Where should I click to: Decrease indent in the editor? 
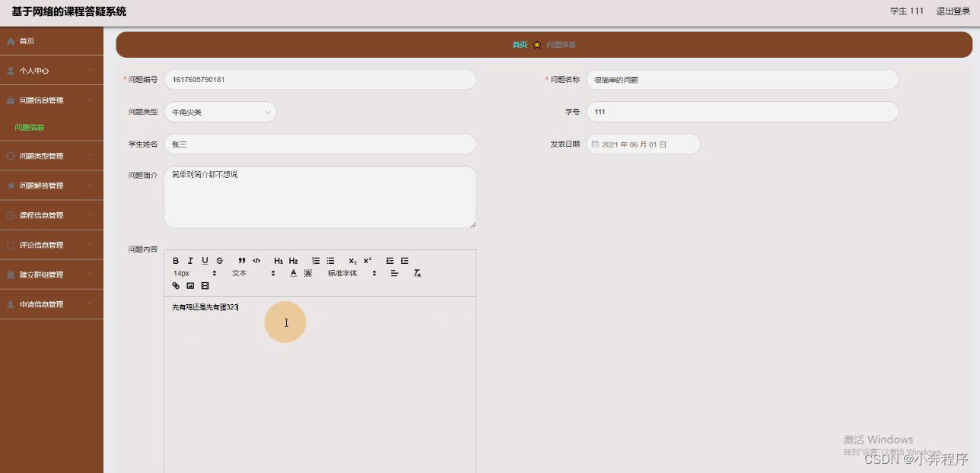click(390, 261)
